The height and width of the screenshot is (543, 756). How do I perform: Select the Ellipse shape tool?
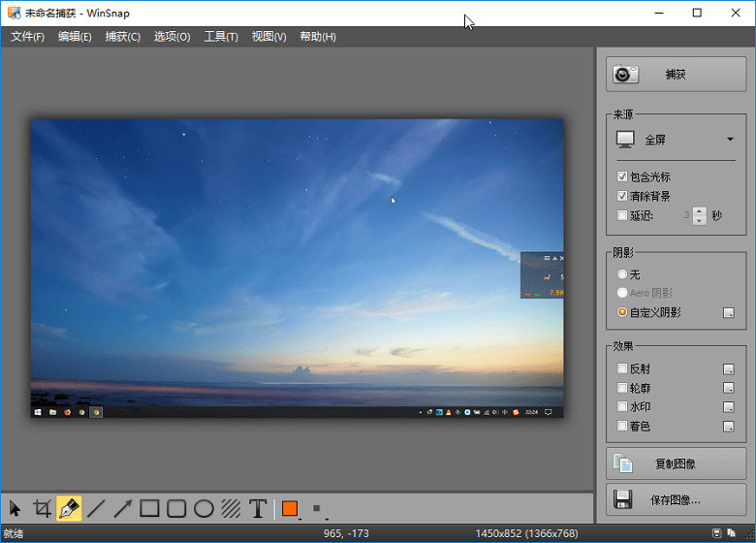(x=204, y=508)
